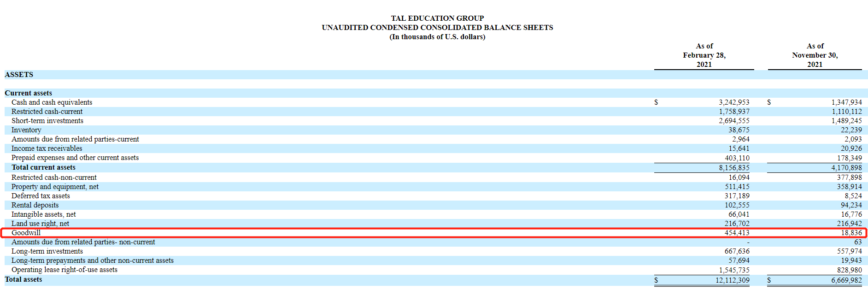Click the 'As of February 28, 2021' column header
This screenshot has width=868, height=290.
704,55
